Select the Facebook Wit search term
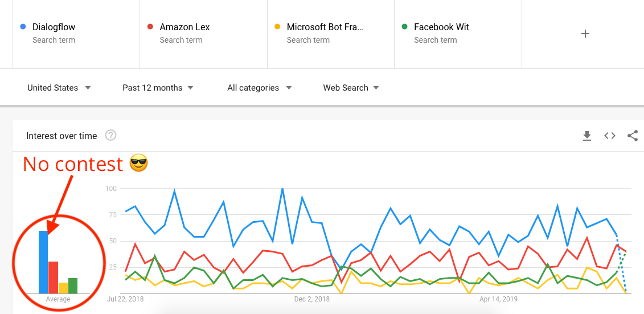The height and width of the screenshot is (314, 644). [458, 34]
